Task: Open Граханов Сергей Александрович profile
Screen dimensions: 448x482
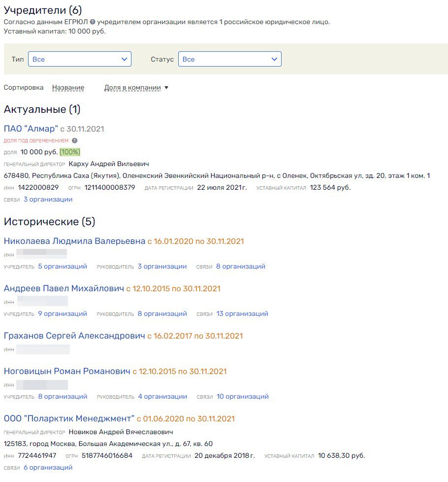Action: click(x=74, y=336)
